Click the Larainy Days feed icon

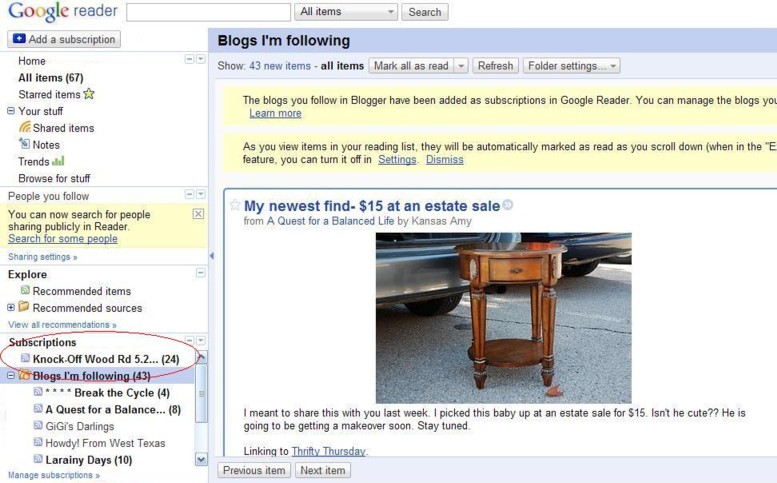click(x=38, y=459)
